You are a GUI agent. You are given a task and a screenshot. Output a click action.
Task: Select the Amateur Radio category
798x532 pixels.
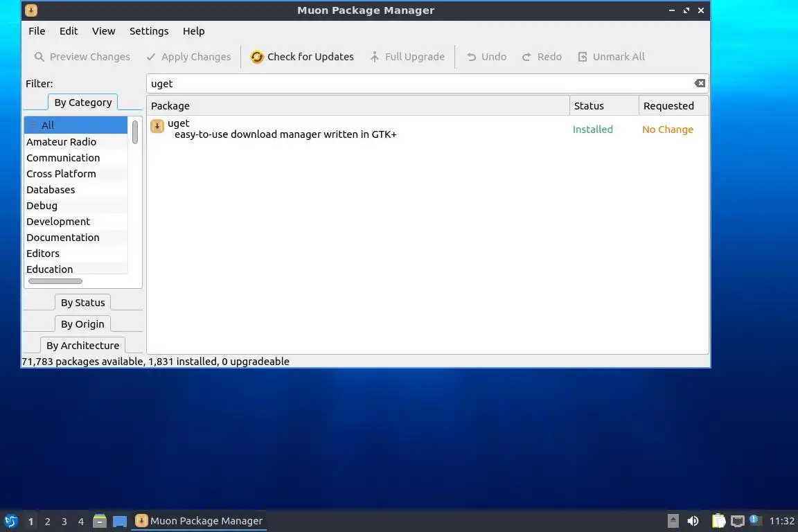click(x=76, y=141)
